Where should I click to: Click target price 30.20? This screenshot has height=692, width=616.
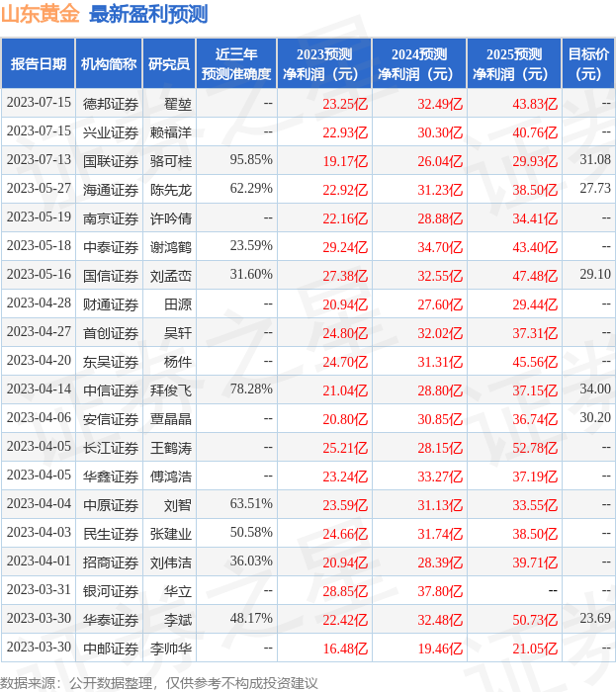[x=595, y=417]
